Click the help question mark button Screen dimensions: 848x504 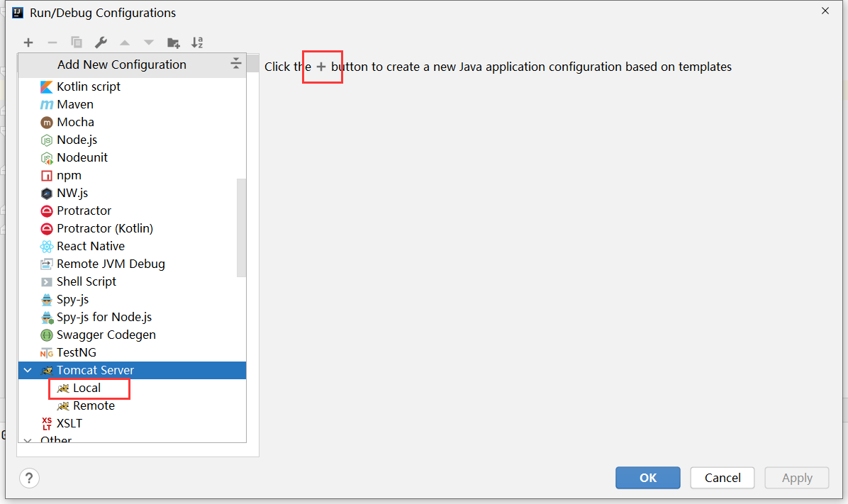tap(29, 478)
